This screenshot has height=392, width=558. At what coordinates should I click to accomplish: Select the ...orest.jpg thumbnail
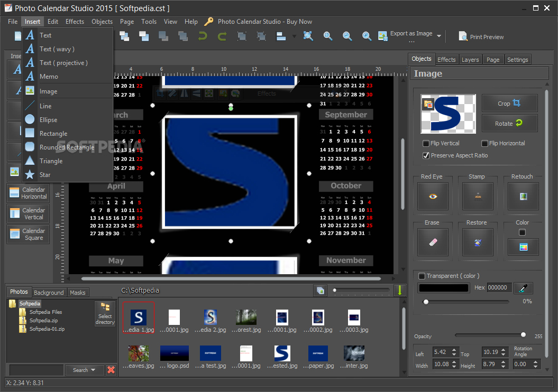point(246,321)
